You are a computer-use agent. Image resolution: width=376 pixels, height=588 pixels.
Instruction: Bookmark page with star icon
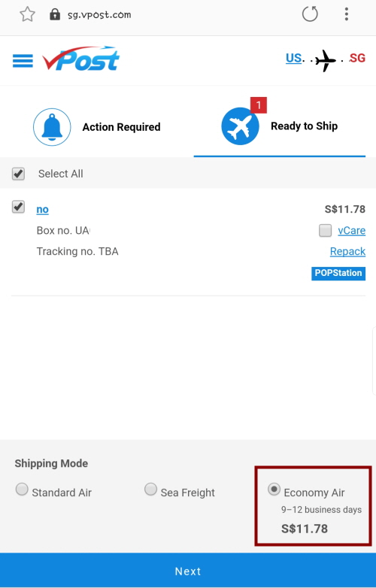click(x=27, y=14)
